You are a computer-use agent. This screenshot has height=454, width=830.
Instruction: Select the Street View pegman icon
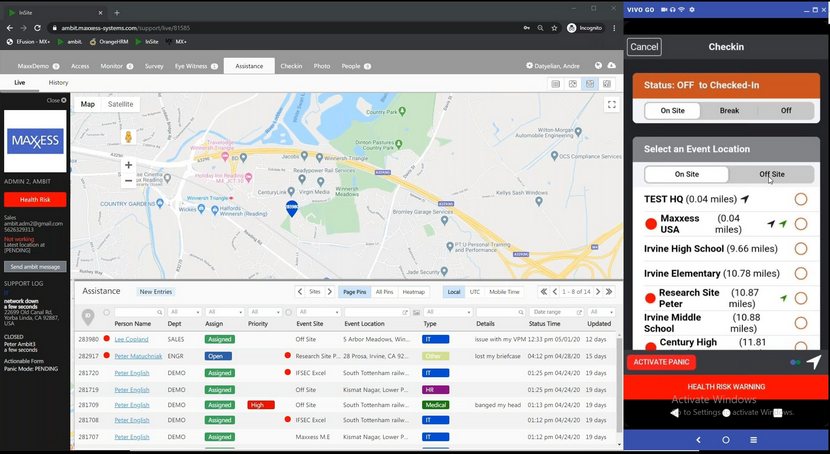click(128, 137)
